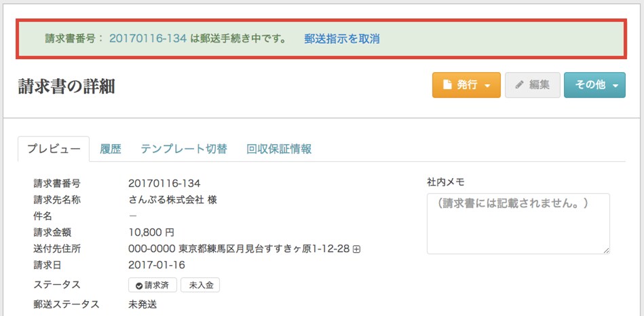Click the 請求書の詳細 heading
The height and width of the screenshot is (316, 644).
(66, 87)
